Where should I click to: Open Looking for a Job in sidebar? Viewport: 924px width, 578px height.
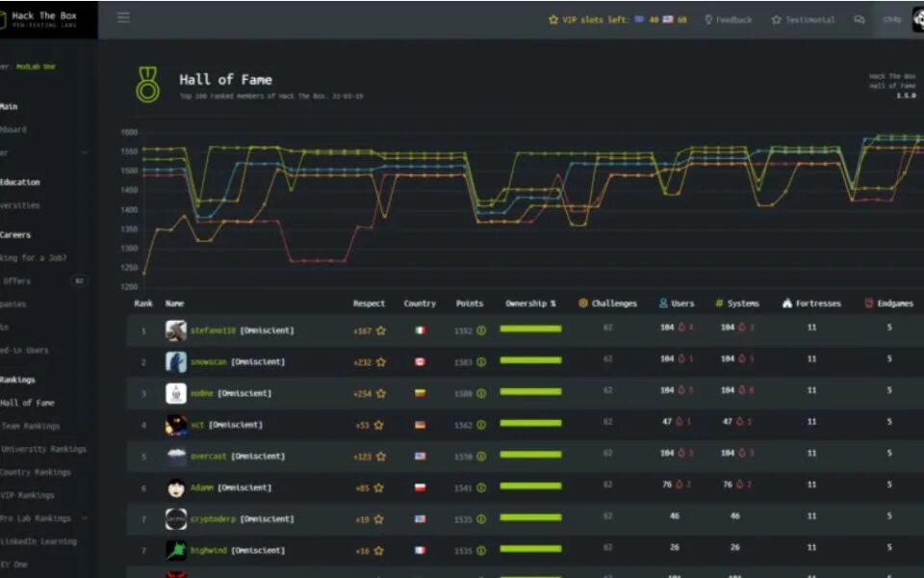point(33,258)
